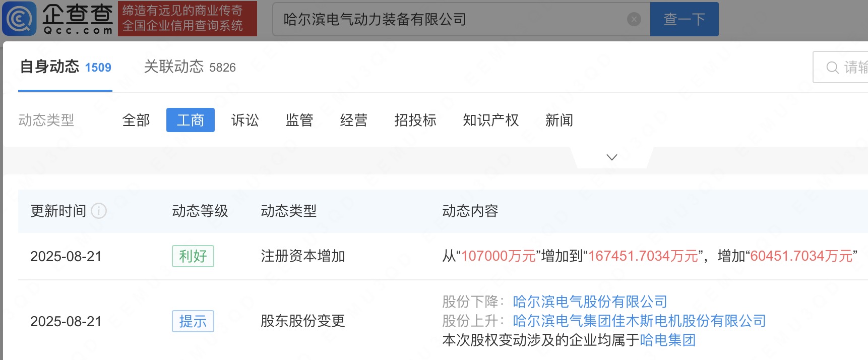The width and height of the screenshot is (868, 360).
Task: Open the 哈电集团 group link
Action: (x=667, y=340)
